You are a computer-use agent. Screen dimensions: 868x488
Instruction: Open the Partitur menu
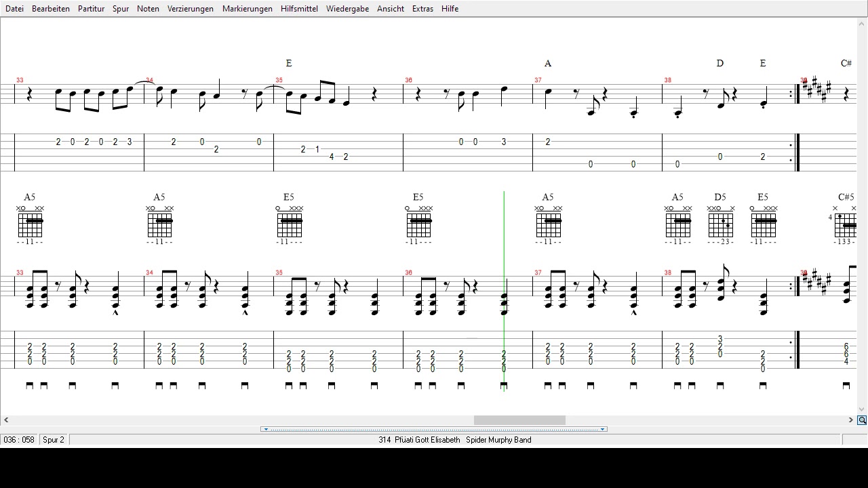click(91, 9)
